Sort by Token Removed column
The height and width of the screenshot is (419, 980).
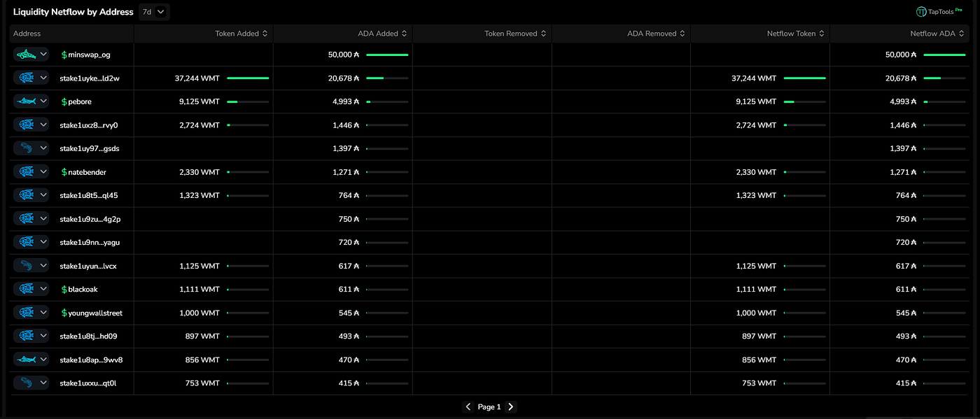(544, 34)
